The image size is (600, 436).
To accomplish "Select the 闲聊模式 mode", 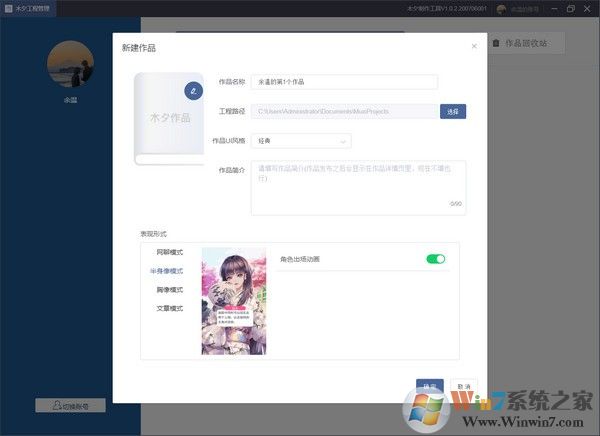I will pos(170,252).
